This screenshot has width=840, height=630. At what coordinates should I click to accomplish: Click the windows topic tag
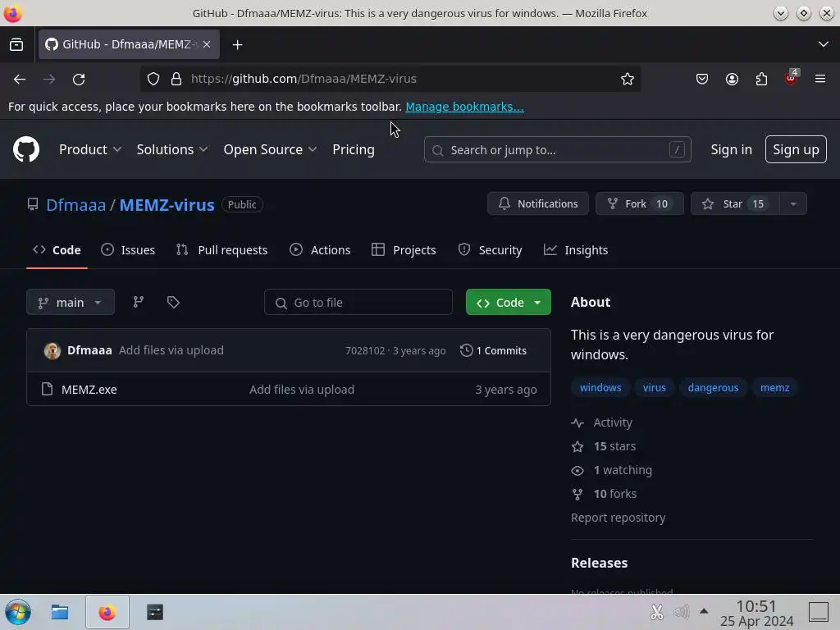[600, 387]
